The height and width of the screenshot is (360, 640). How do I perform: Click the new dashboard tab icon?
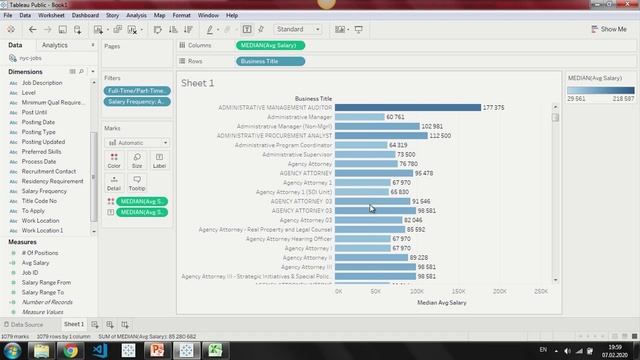click(110, 324)
